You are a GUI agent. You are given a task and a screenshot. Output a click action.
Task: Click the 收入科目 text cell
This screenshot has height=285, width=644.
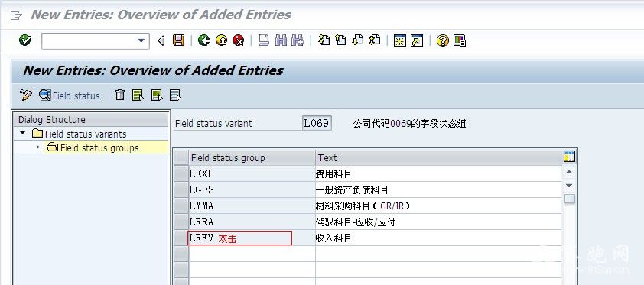pyautogui.click(x=438, y=238)
